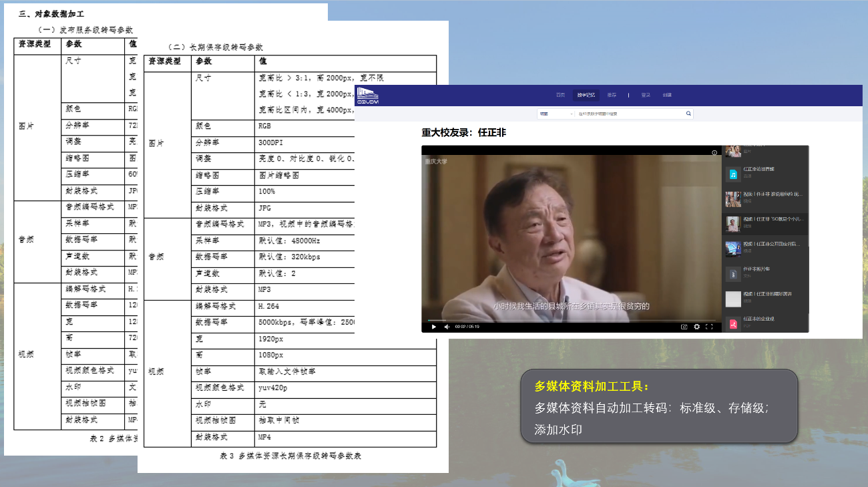Open the PDF icon for 任正非的企业观
This screenshot has width=868, height=487.
pos(733,324)
